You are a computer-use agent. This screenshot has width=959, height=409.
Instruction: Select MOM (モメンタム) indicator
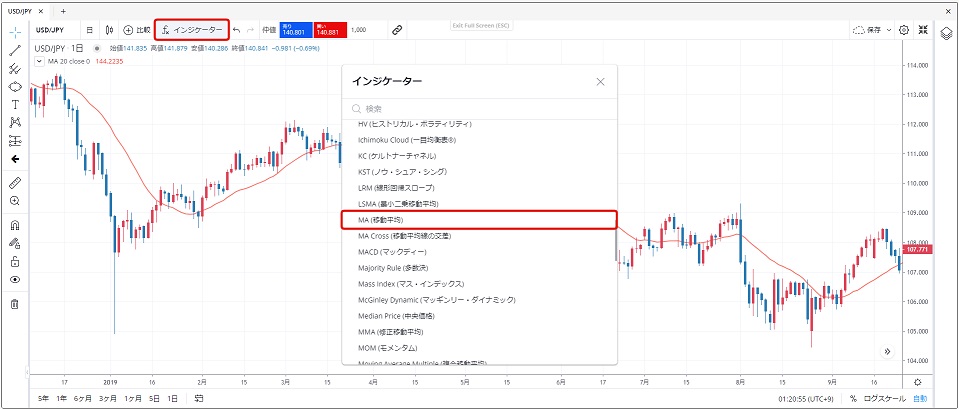tap(478, 348)
